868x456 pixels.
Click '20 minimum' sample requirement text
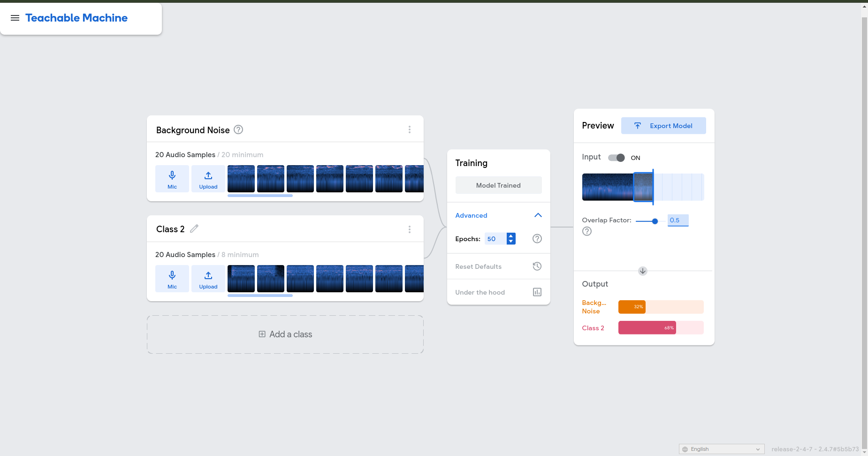(x=242, y=155)
